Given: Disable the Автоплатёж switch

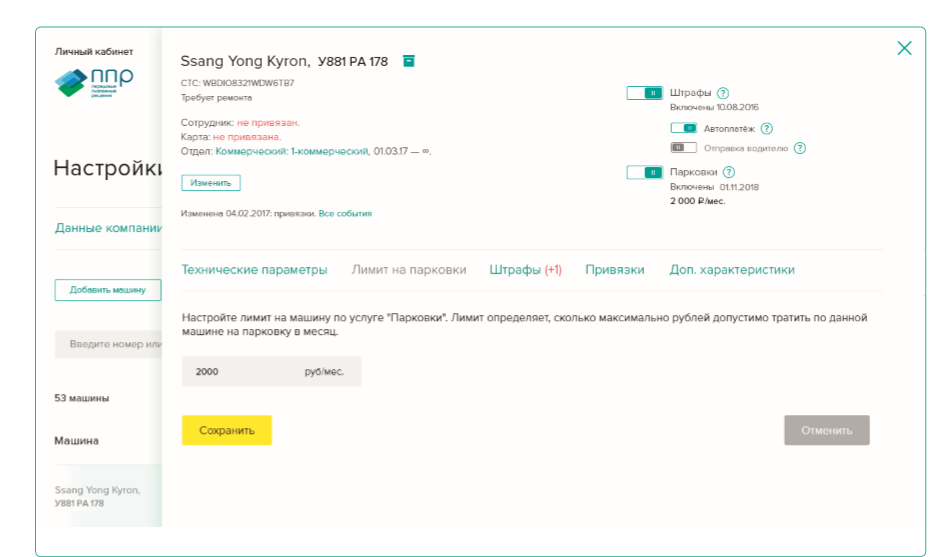Looking at the screenshot, I should click(x=683, y=128).
